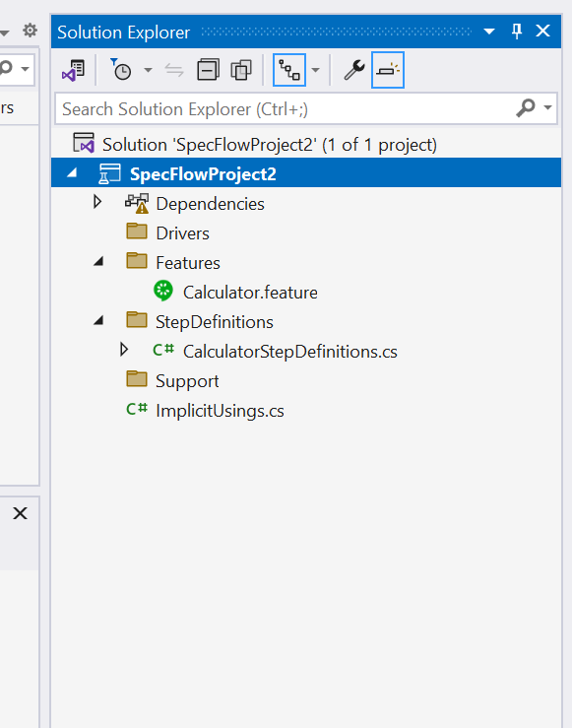Collapse the StepDefinitions folder

click(98, 320)
